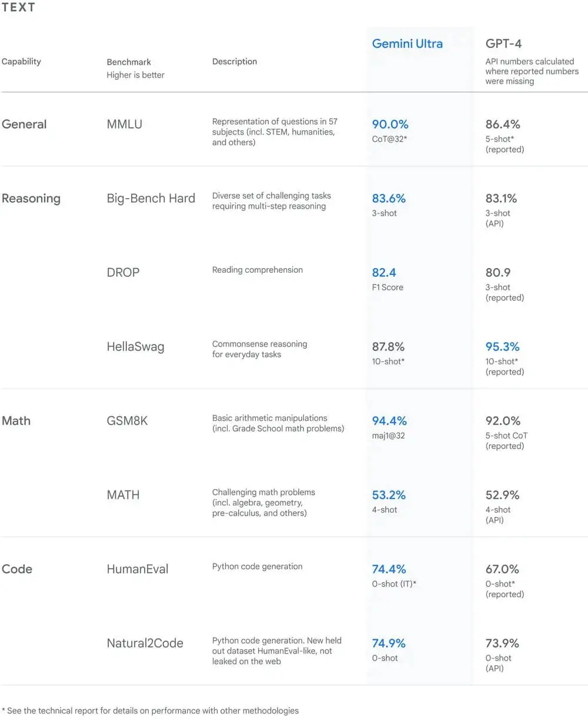Click the General capability label
The width and height of the screenshot is (588, 720).
pyautogui.click(x=24, y=124)
